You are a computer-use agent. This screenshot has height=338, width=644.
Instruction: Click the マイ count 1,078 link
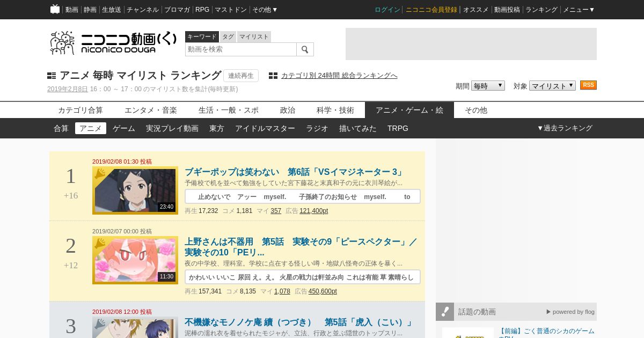[282, 291]
